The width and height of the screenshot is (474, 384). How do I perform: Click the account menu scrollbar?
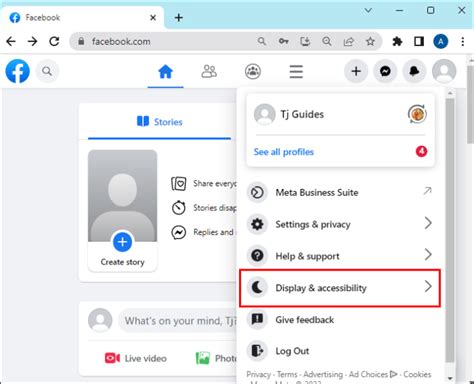pyautogui.click(x=450, y=230)
